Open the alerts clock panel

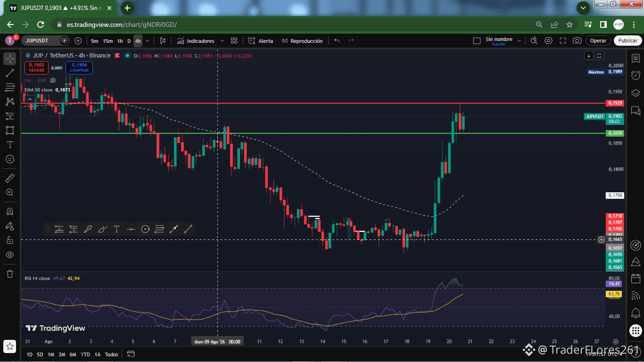(636, 75)
